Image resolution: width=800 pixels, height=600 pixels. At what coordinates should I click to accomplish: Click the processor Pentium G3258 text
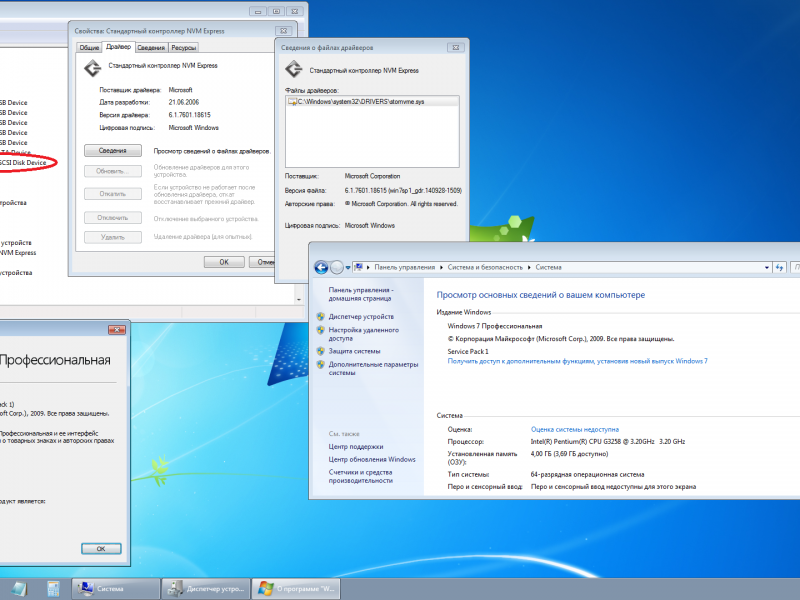tap(608, 441)
